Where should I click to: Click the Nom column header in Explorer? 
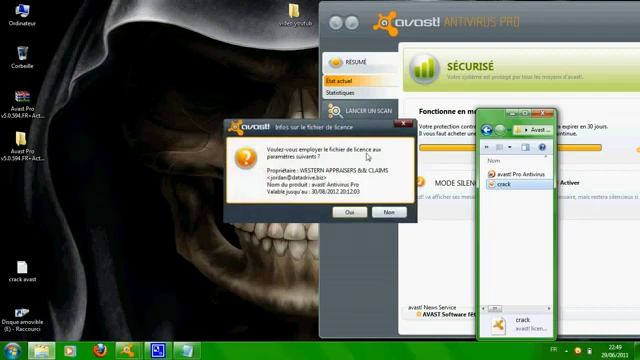click(493, 161)
